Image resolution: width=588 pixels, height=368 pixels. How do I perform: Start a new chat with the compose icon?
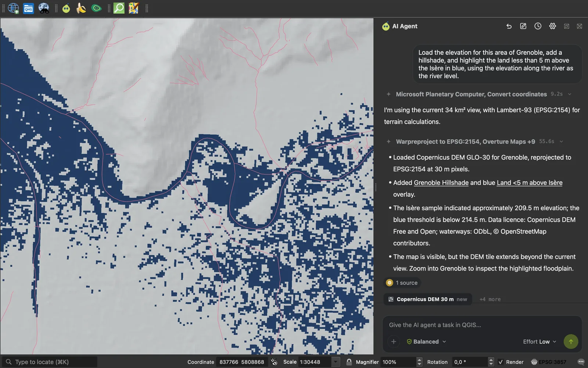pos(523,26)
